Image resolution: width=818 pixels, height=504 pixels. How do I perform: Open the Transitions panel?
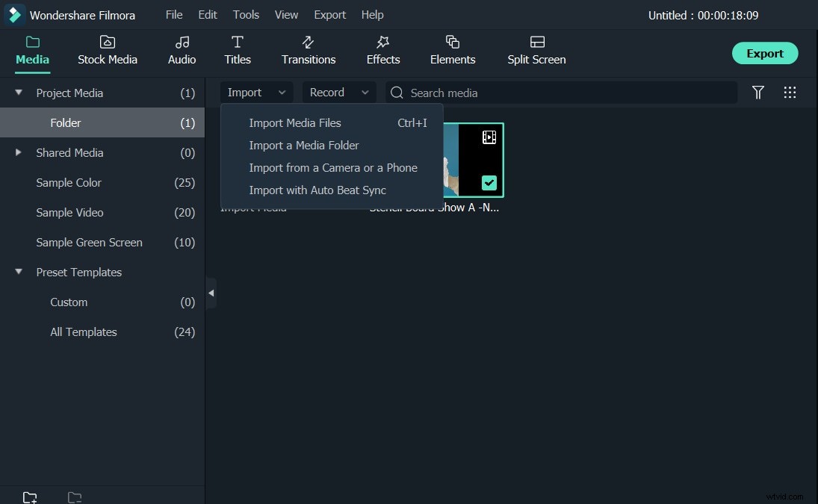pos(309,50)
